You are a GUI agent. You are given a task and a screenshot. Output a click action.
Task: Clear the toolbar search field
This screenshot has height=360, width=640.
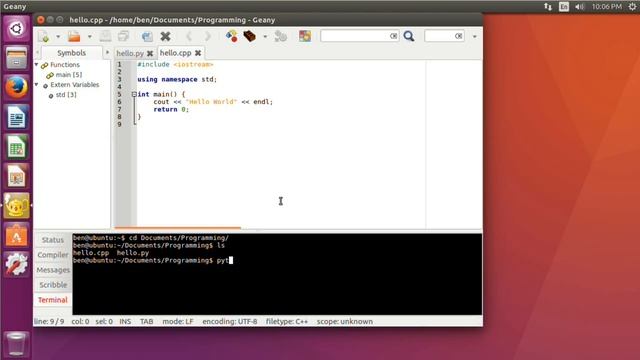pos(393,36)
